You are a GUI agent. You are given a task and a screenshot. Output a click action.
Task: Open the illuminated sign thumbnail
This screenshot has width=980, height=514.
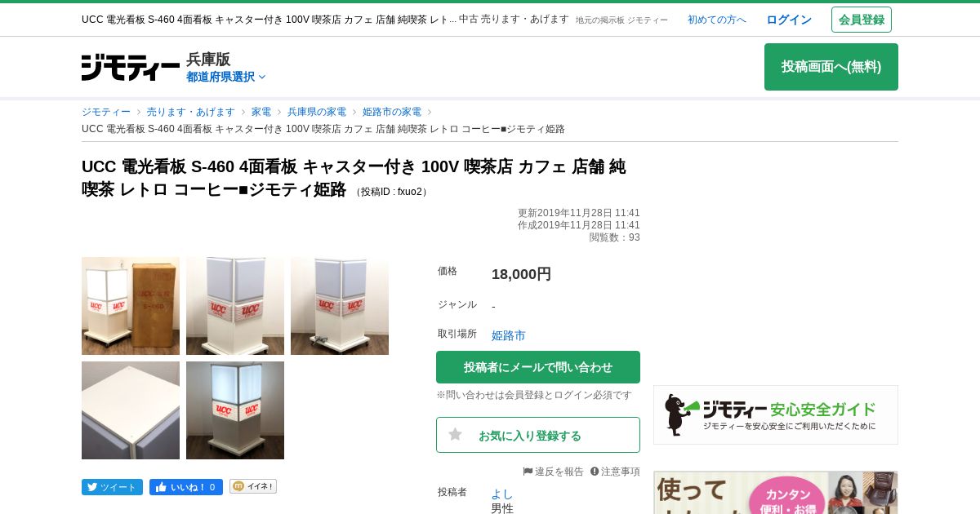(x=235, y=410)
